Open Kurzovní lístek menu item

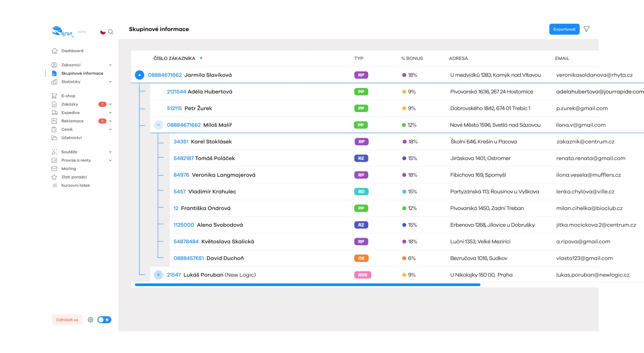[x=75, y=185]
